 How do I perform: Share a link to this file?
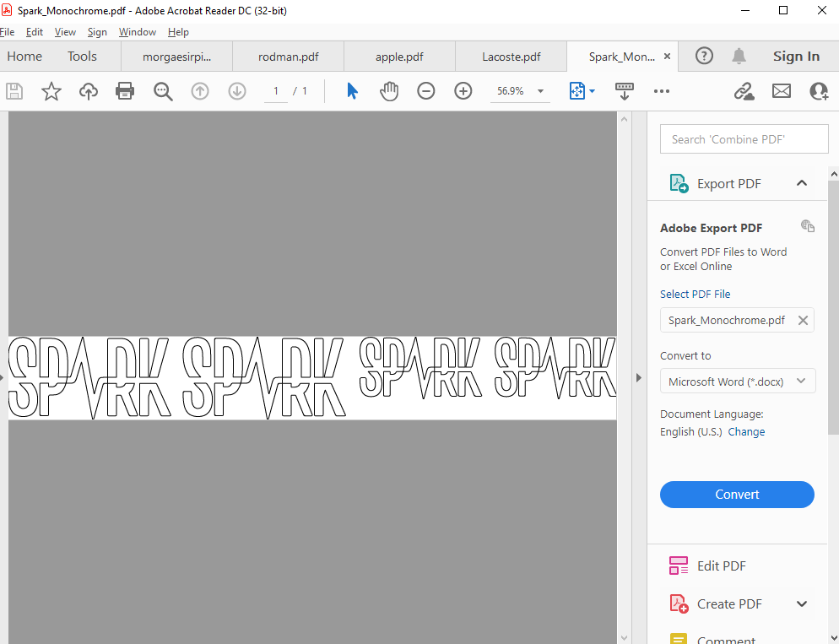coord(744,91)
